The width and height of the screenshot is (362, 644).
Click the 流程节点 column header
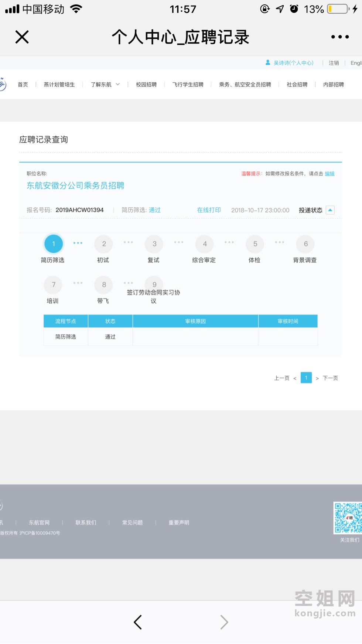coord(66,321)
